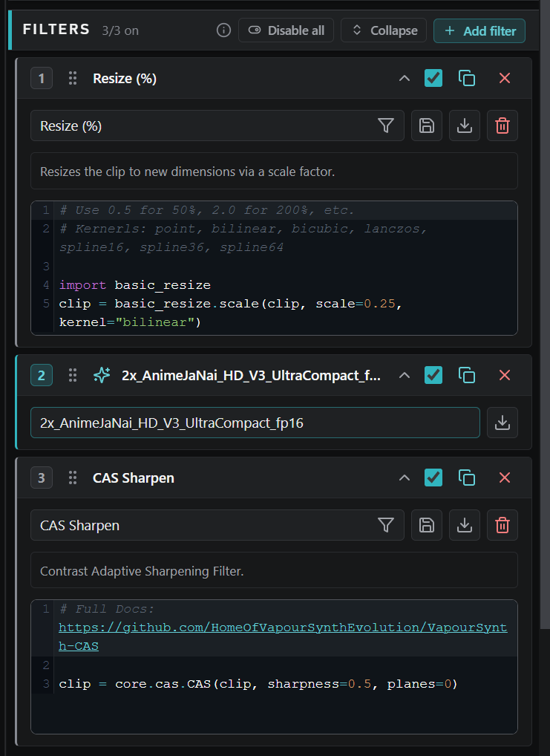Uncheck the Resize (%) filter enable checkbox

(x=433, y=78)
